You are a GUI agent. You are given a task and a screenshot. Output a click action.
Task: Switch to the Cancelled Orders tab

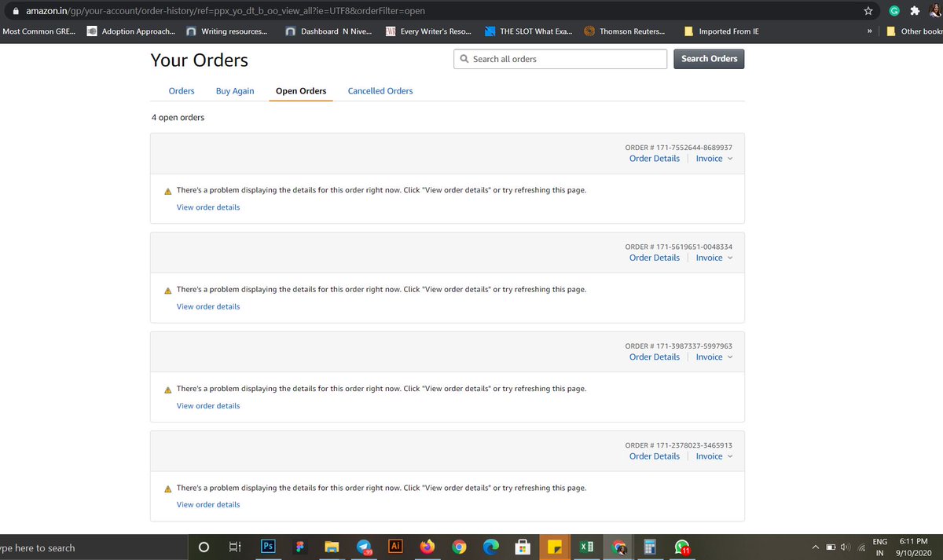[380, 91]
